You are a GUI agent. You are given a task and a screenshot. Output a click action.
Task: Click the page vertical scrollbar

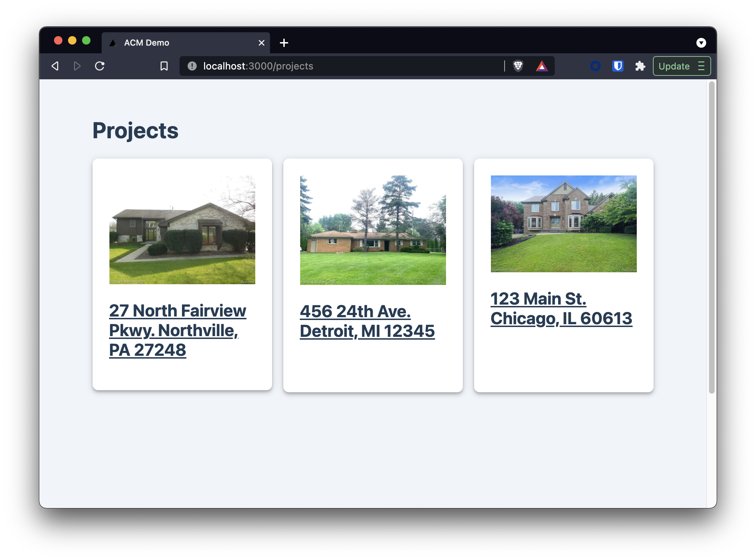pyautogui.click(x=711, y=237)
